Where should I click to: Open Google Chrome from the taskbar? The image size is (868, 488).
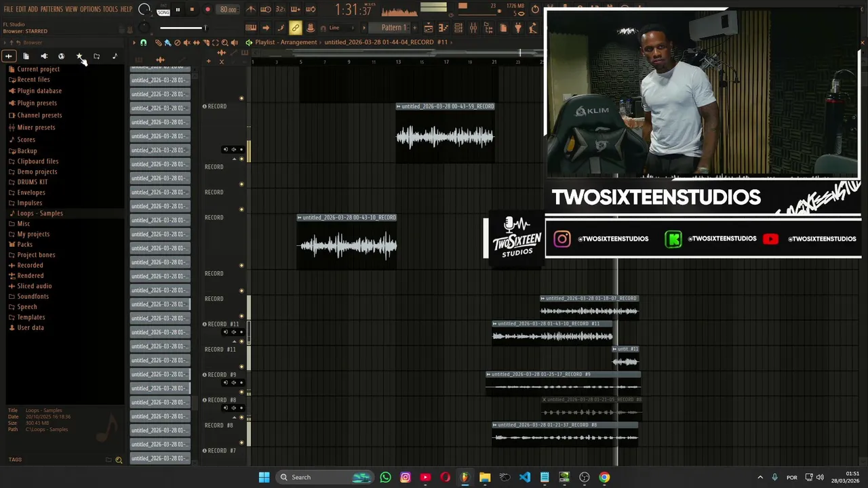604,477
